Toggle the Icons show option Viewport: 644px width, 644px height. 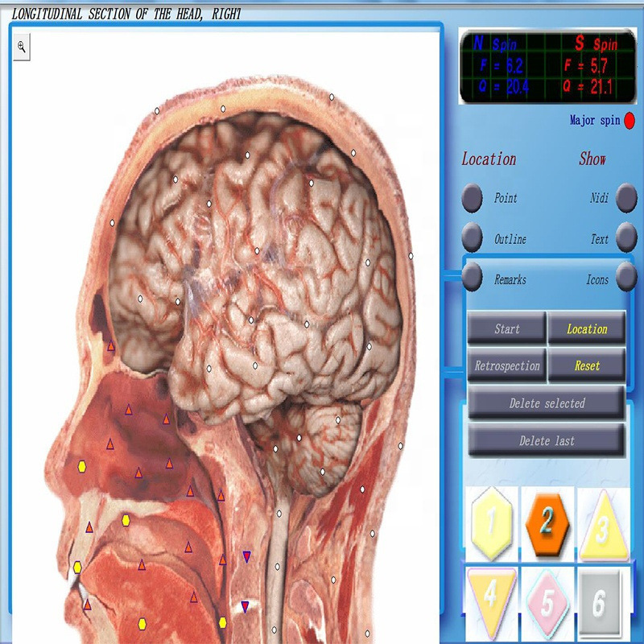click(x=626, y=277)
